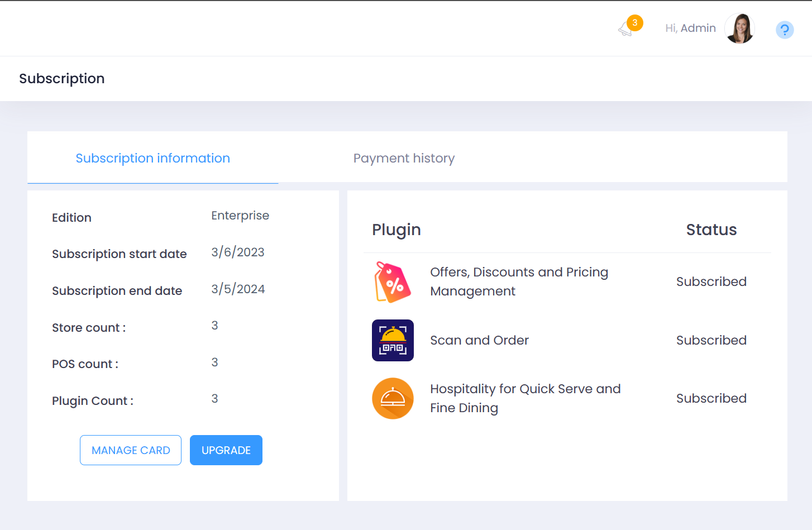Click the Offers and Discounts price tag icon
The image size is (812, 530).
393,282
